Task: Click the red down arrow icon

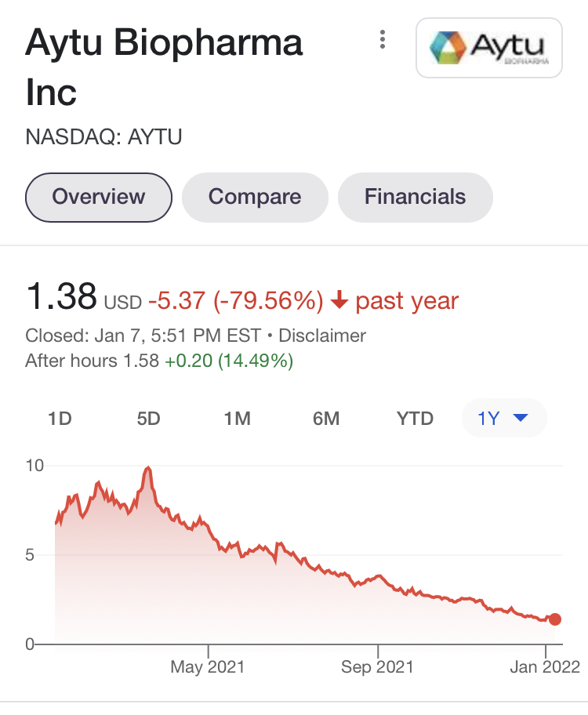Action: [339, 301]
